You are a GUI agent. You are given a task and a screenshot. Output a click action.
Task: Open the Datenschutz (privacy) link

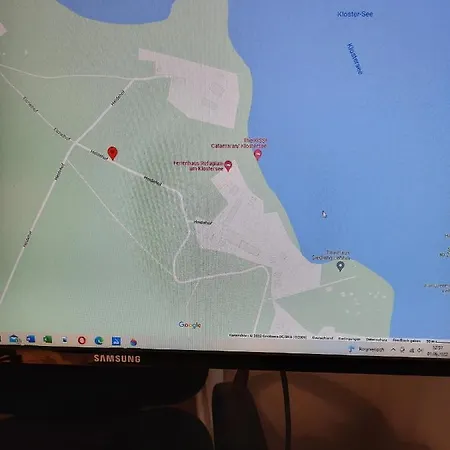(x=376, y=339)
